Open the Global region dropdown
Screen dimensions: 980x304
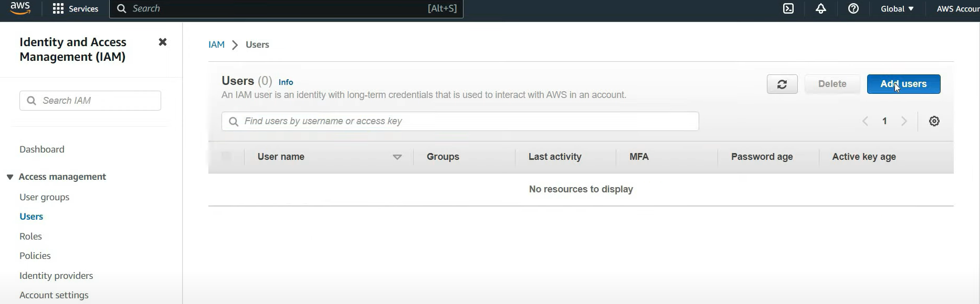pos(897,9)
